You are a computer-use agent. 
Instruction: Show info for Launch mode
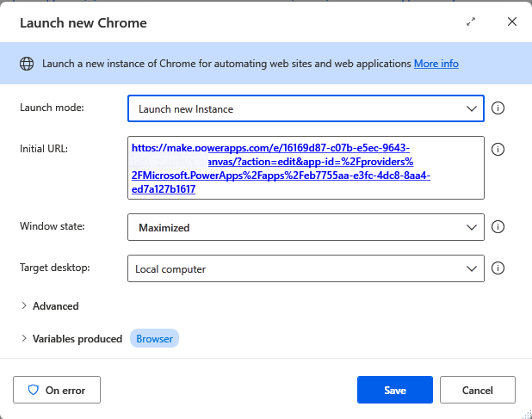pyautogui.click(x=498, y=108)
